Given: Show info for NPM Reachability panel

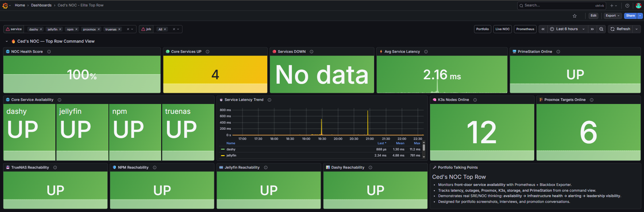Looking at the screenshot, I should (155, 168).
